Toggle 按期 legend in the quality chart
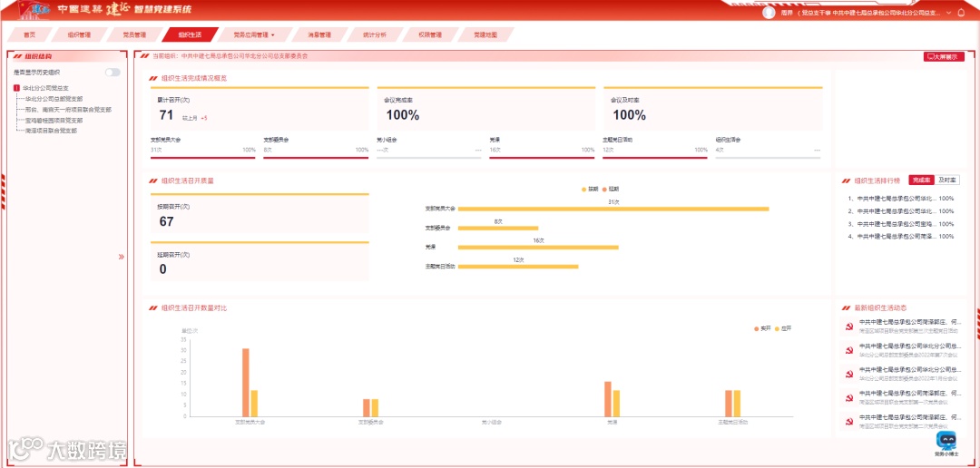The width and height of the screenshot is (980, 468). [590, 189]
